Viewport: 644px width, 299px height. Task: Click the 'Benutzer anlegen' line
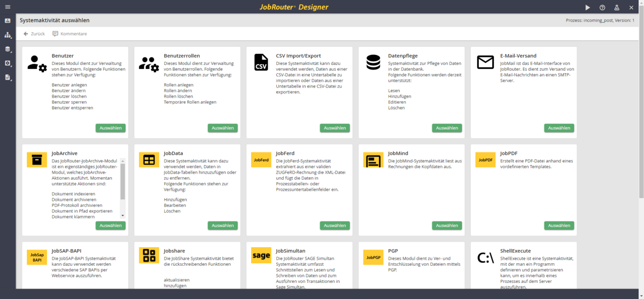(x=69, y=85)
